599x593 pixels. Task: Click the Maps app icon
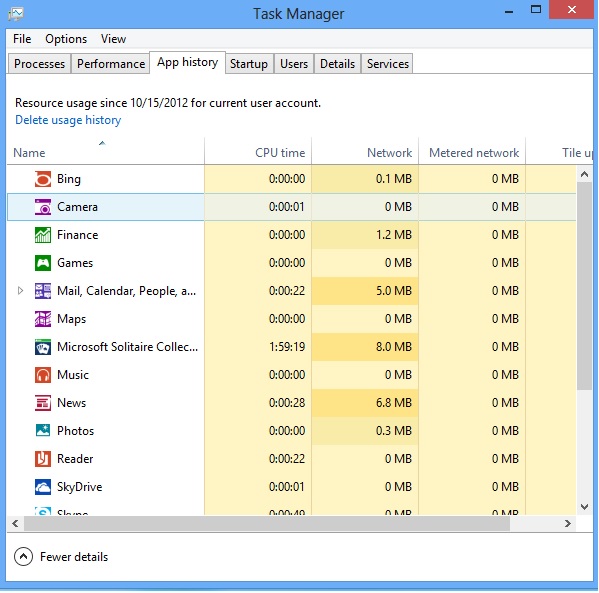[43, 319]
